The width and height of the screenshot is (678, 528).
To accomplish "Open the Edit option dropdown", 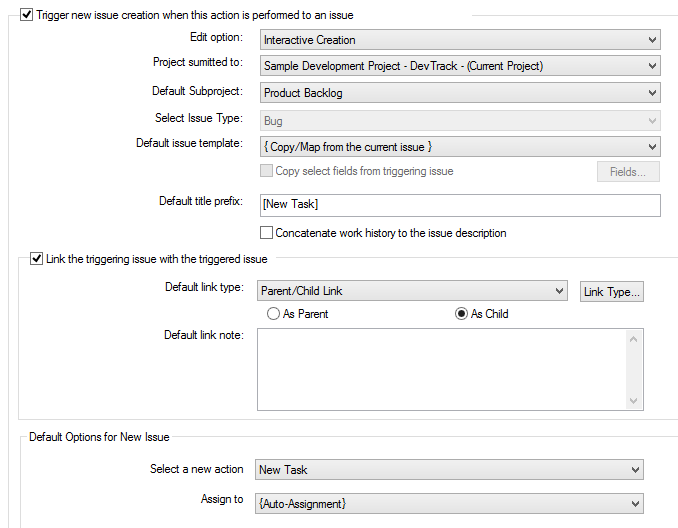I will tap(460, 40).
